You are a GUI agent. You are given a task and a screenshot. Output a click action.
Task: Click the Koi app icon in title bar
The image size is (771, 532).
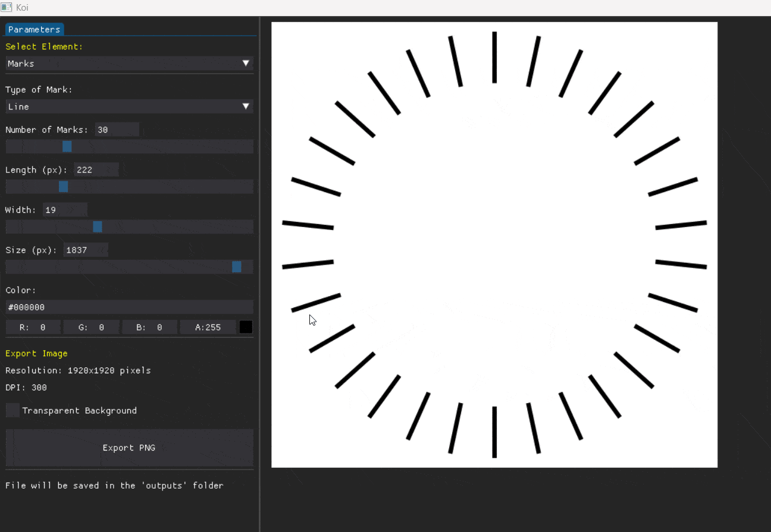[x=7, y=8]
